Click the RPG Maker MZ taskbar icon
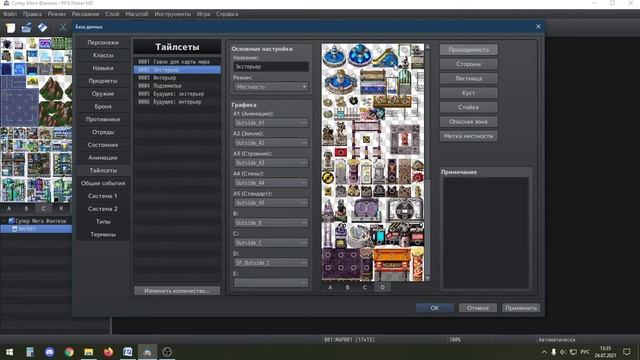 pos(147,352)
